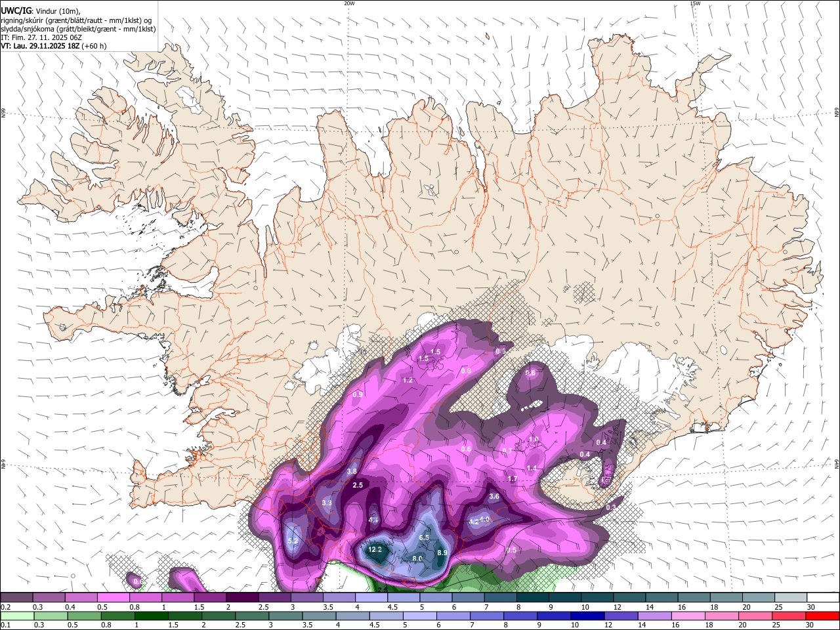Click the 0.7 map value label

[507, 451]
